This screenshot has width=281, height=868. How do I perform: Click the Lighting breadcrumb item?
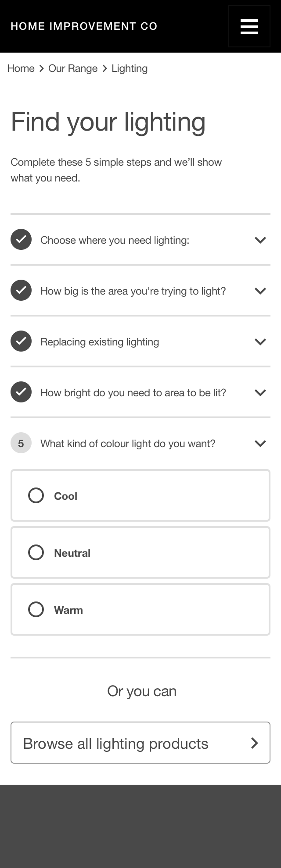130,68
